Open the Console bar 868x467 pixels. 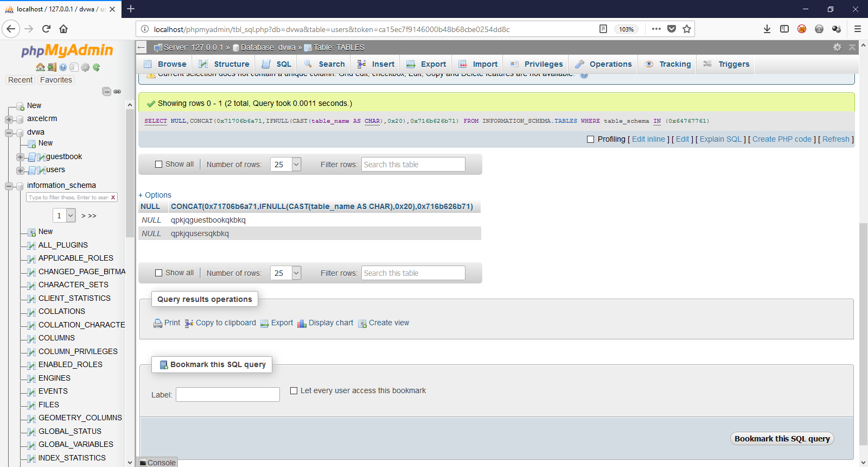click(x=157, y=463)
